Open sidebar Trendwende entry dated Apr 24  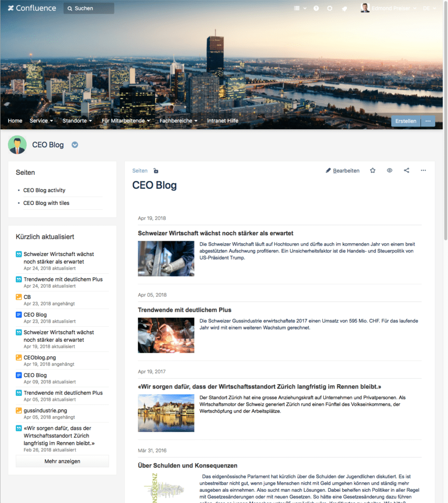pyautogui.click(x=63, y=279)
